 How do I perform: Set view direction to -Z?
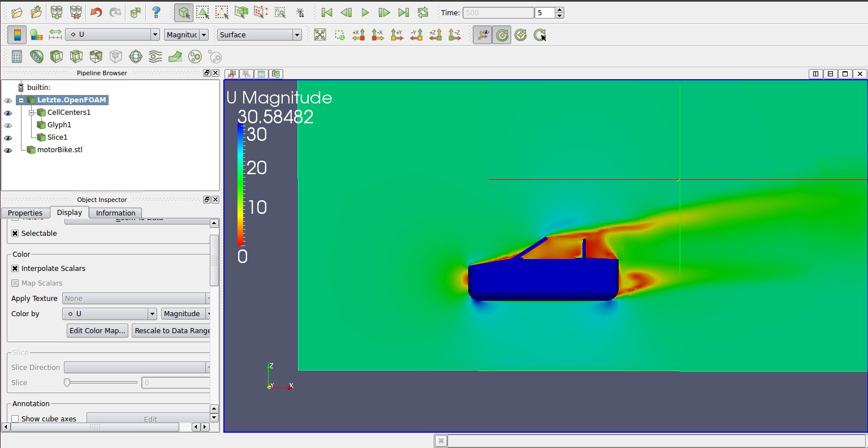click(x=455, y=35)
